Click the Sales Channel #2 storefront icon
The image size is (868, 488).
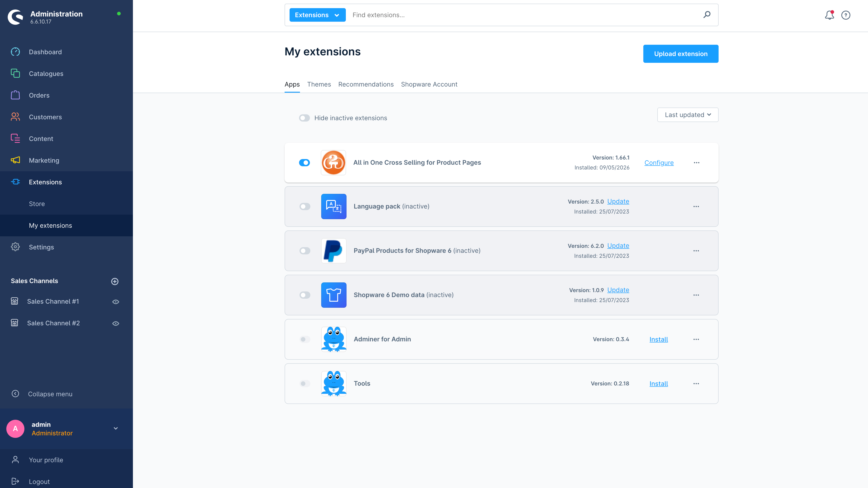coord(14,323)
